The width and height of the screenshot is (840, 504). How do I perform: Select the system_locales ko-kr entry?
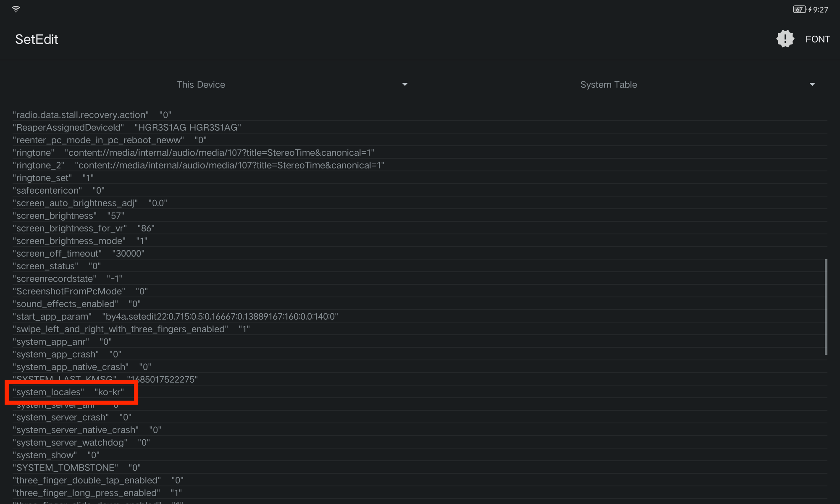click(68, 392)
